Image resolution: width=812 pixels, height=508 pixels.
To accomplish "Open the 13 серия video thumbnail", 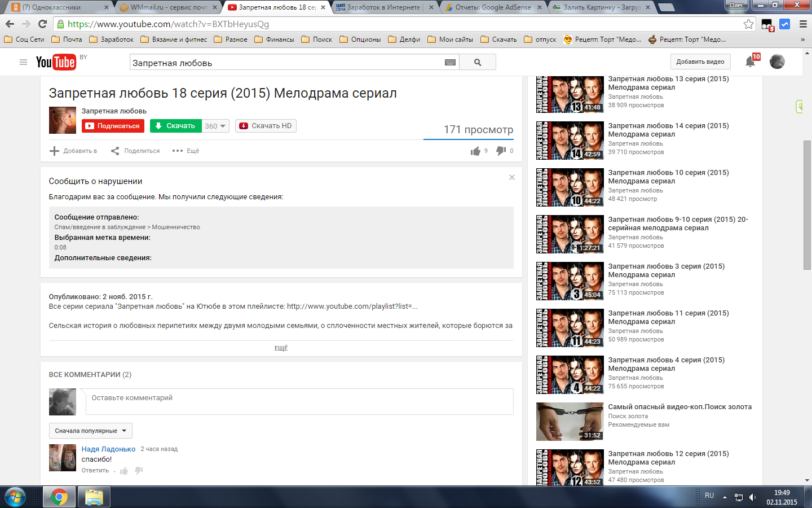I will tap(570, 94).
